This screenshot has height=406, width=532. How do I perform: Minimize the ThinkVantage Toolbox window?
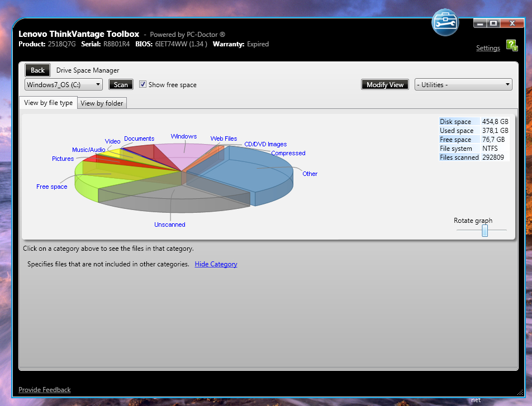[x=479, y=23]
